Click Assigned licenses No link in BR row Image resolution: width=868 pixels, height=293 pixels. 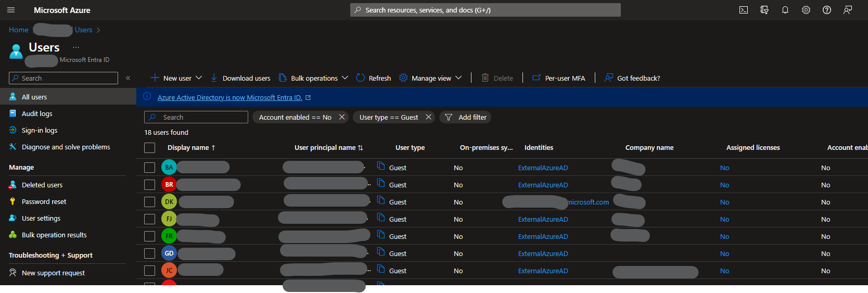tap(724, 185)
